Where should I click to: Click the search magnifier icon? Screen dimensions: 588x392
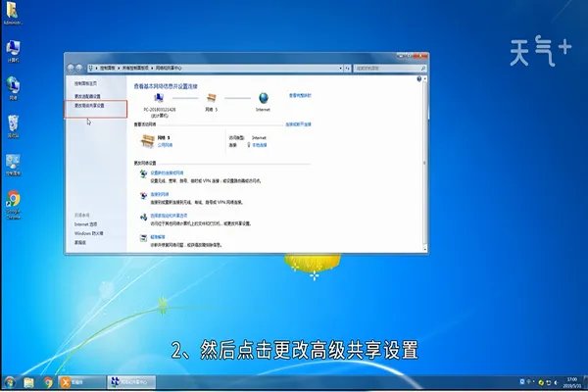click(423, 69)
